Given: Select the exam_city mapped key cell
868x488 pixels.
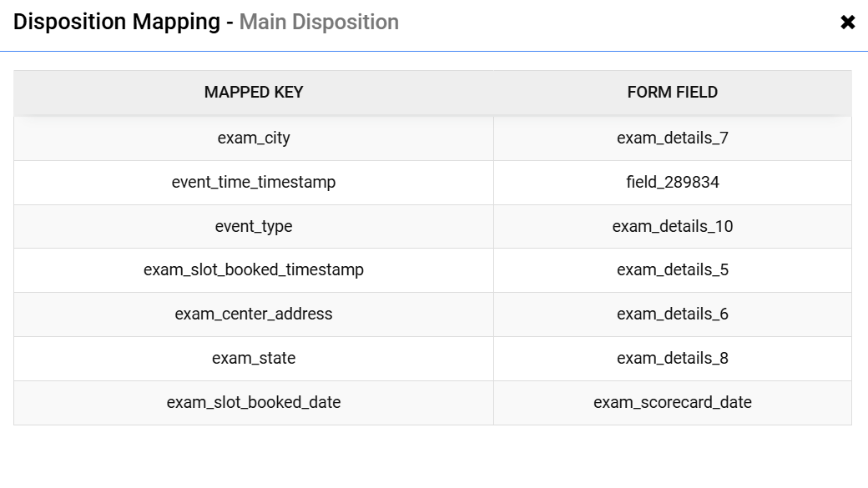Looking at the screenshot, I should pyautogui.click(x=254, y=138).
